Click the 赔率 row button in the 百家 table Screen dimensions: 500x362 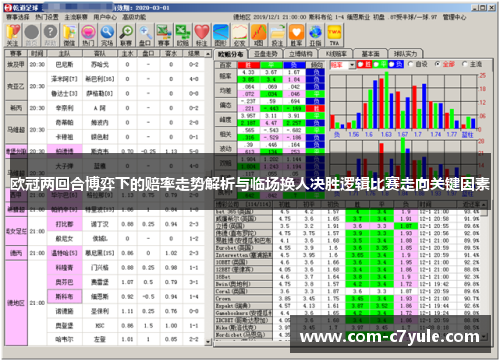tap(225, 76)
